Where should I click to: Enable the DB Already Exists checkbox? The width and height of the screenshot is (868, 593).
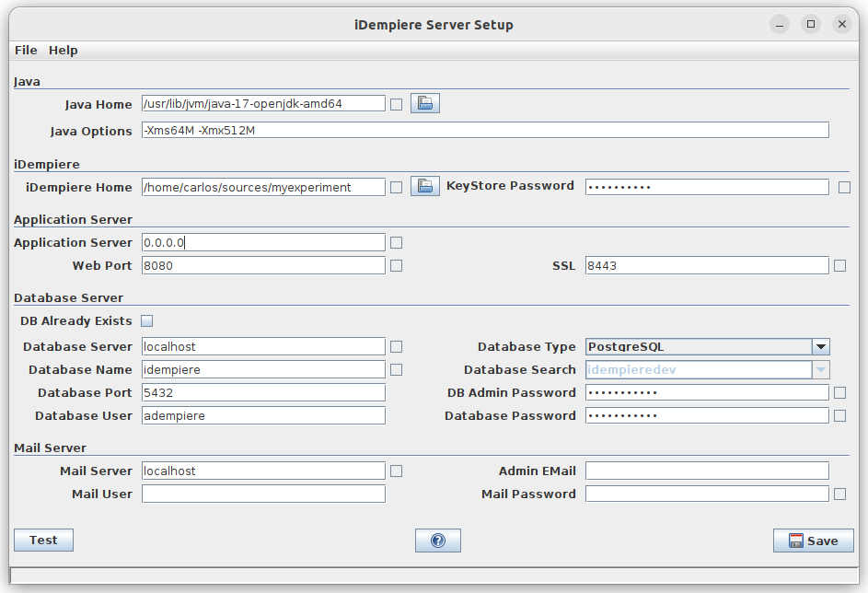147,321
